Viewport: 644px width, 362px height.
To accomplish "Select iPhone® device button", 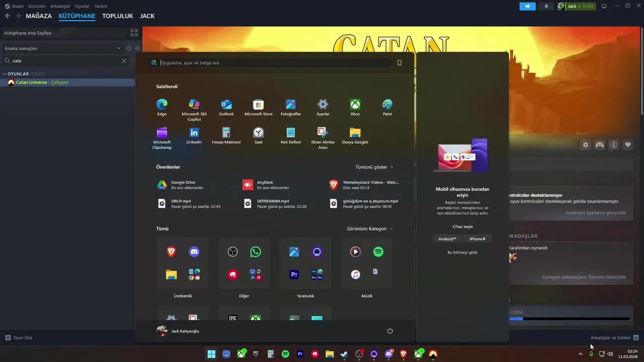I will coord(477,239).
